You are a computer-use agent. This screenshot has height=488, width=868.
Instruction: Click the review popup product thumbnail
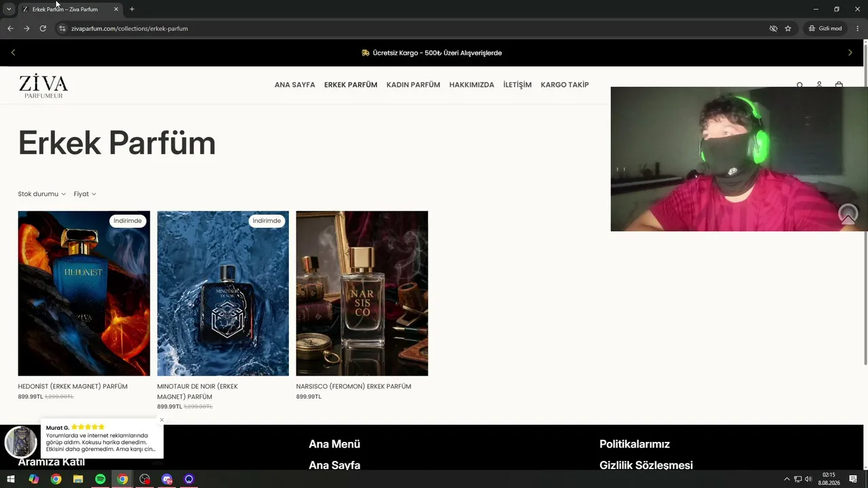coord(21,442)
